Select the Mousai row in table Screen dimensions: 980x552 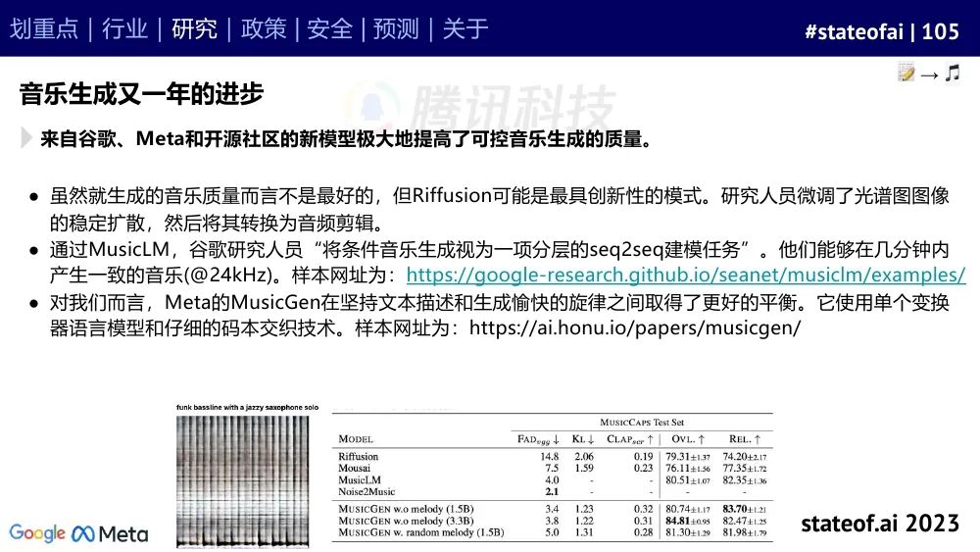[553, 469]
